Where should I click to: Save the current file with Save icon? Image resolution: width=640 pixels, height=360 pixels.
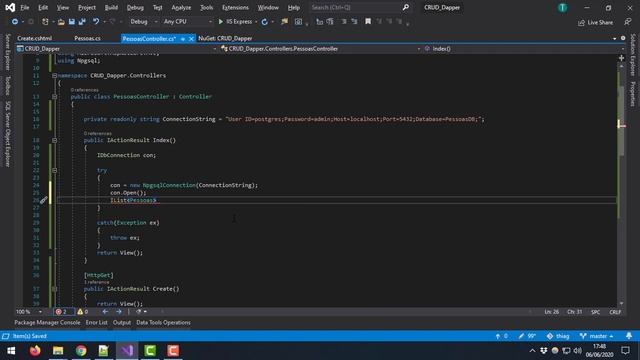coord(71,22)
